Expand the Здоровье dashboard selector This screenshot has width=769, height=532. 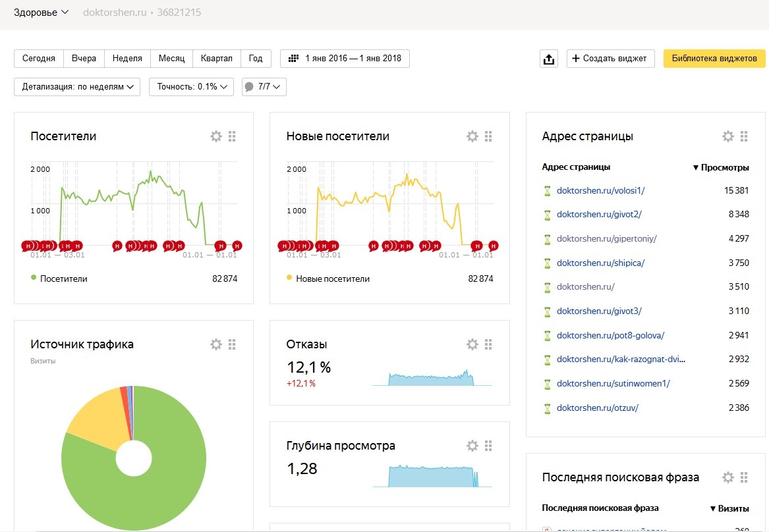coord(41,13)
